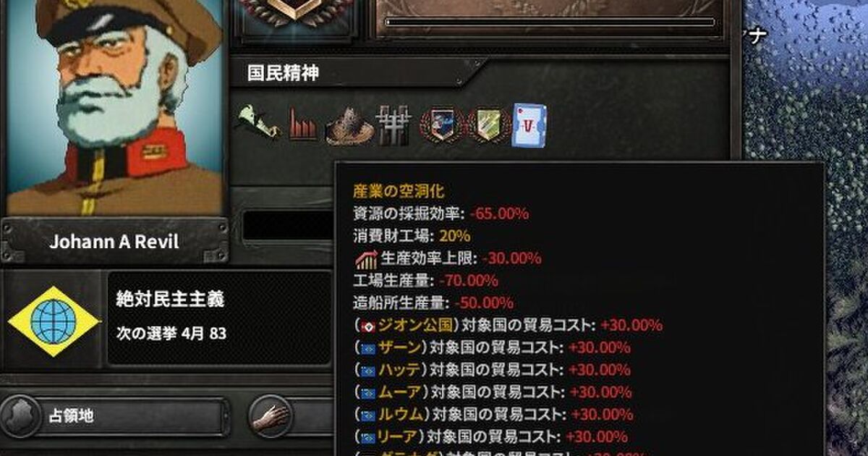This screenshot has width=868, height=456.
Task: Click the open hand icon button
Action: point(270,416)
